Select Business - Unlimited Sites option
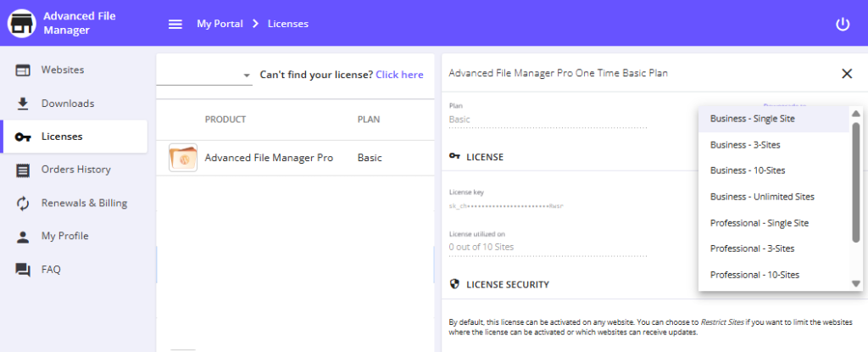This screenshot has height=352, width=868. [774, 197]
